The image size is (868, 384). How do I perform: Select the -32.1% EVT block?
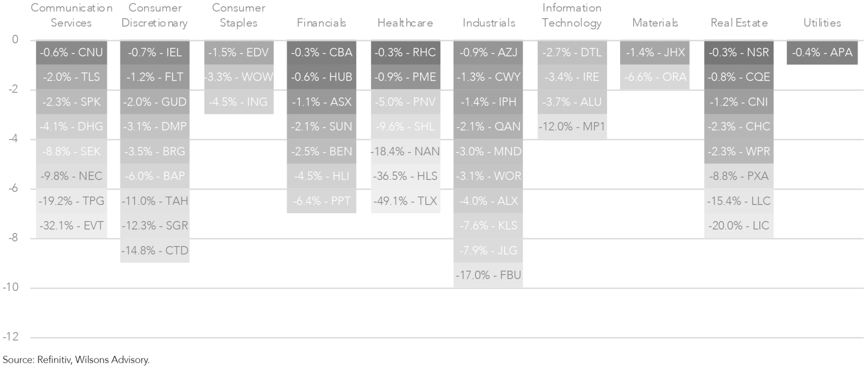click(x=71, y=225)
